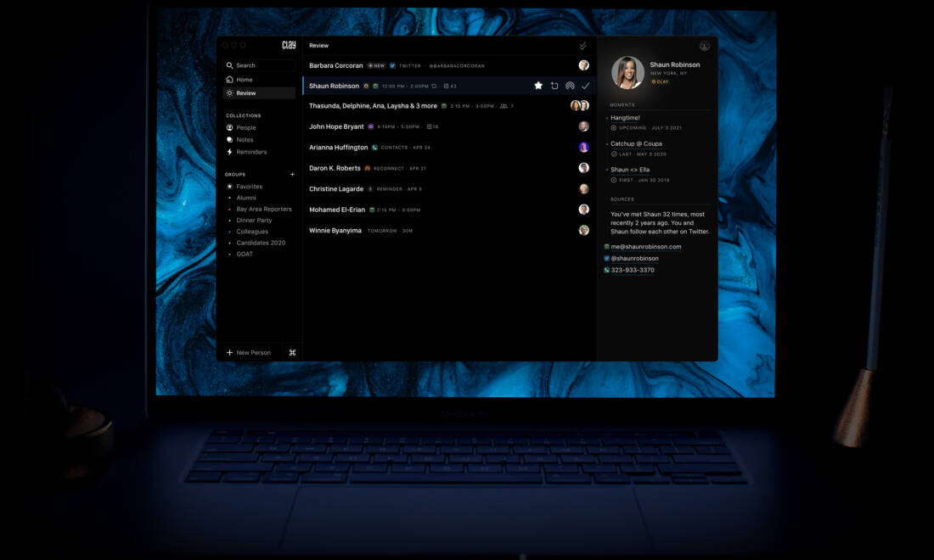This screenshot has height=560, width=934.
Task: Expand the Catchup @ Coupa moment
Action: pos(636,144)
